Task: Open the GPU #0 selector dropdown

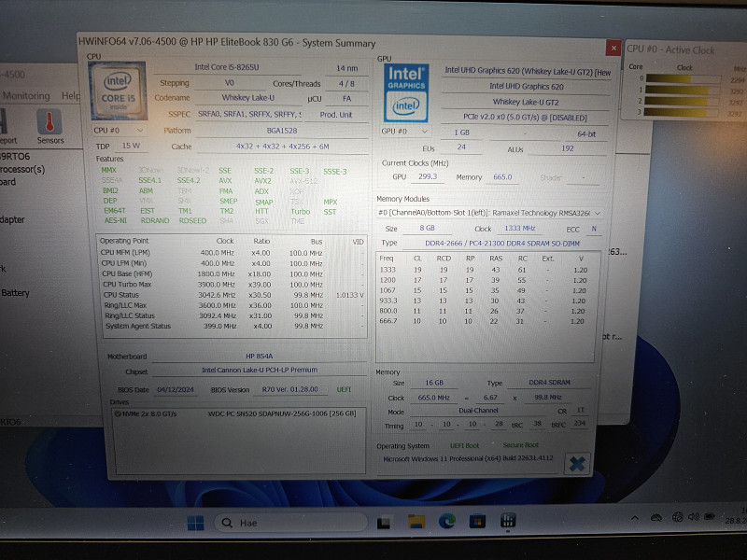Action: [405, 131]
